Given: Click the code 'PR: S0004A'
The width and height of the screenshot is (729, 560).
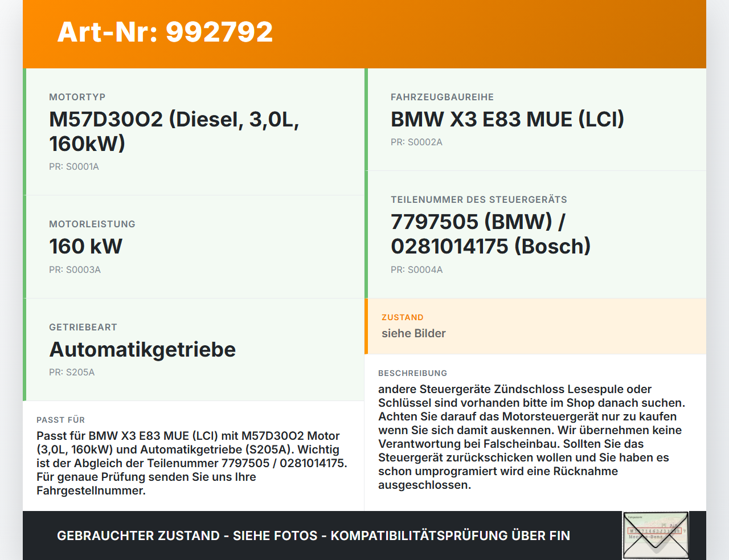Looking at the screenshot, I should tap(416, 269).
